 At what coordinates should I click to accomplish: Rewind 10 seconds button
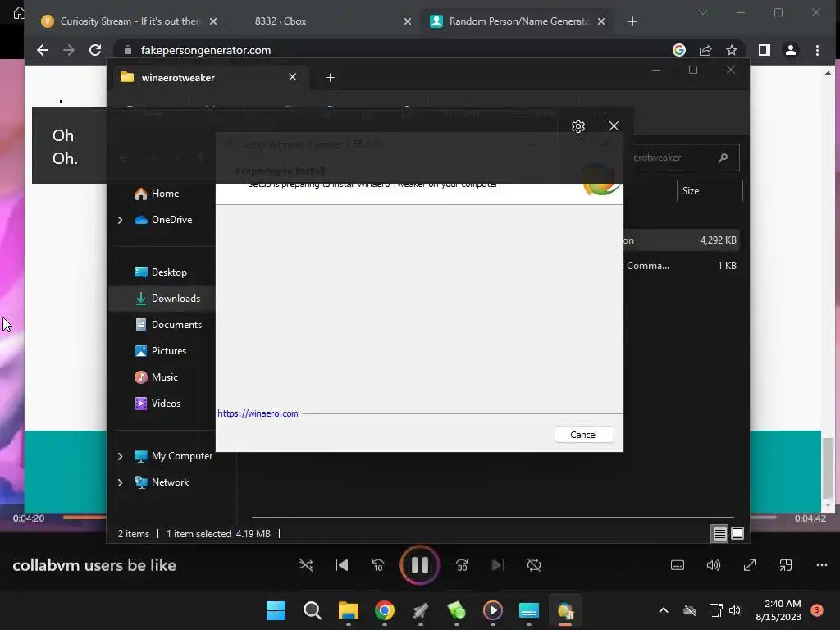[x=377, y=565]
